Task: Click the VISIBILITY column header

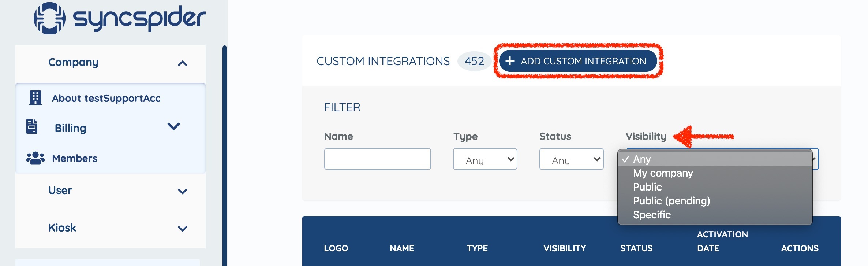Action: pyautogui.click(x=565, y=248)
